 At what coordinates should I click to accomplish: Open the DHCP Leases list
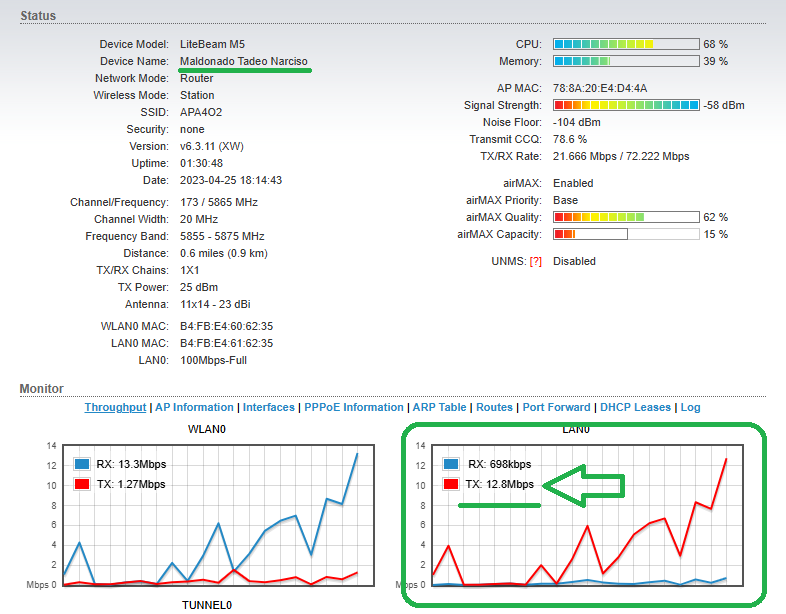[x=636, y=407]
